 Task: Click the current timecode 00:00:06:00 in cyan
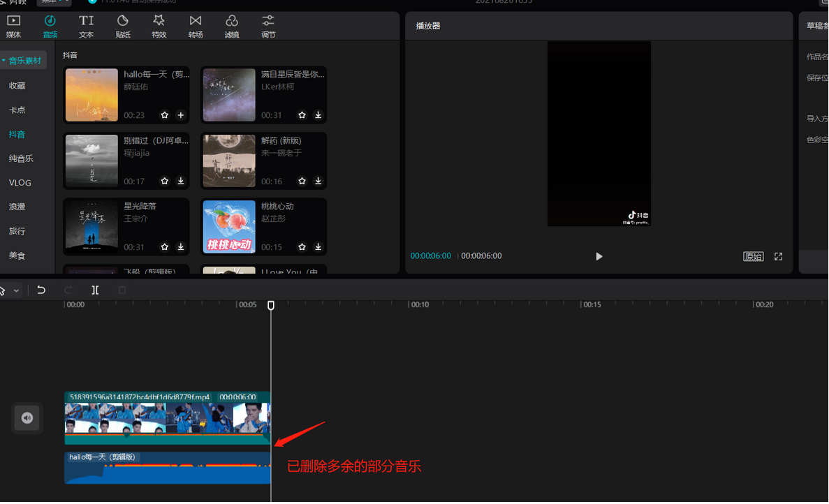pos(431,255)
